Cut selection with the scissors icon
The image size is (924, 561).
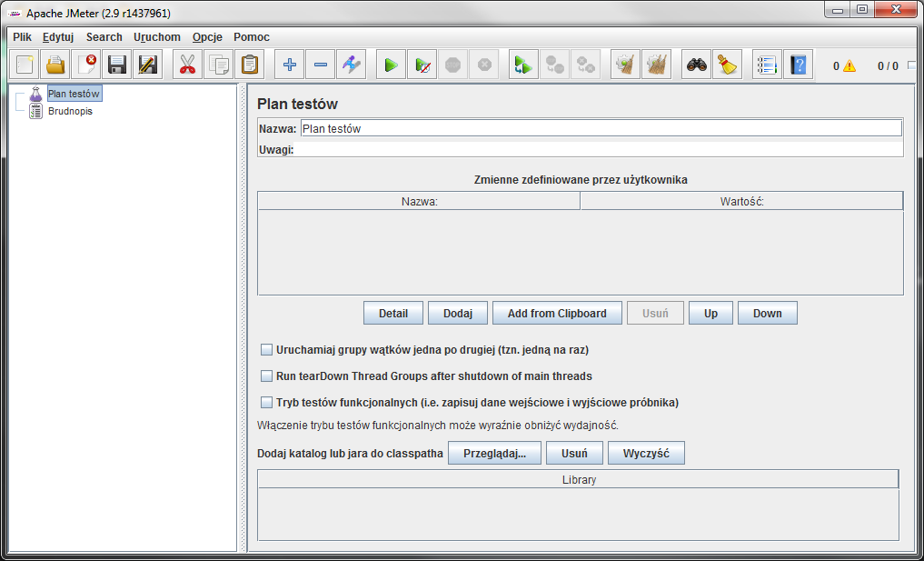pyautogui.click(x=187, y=65)
